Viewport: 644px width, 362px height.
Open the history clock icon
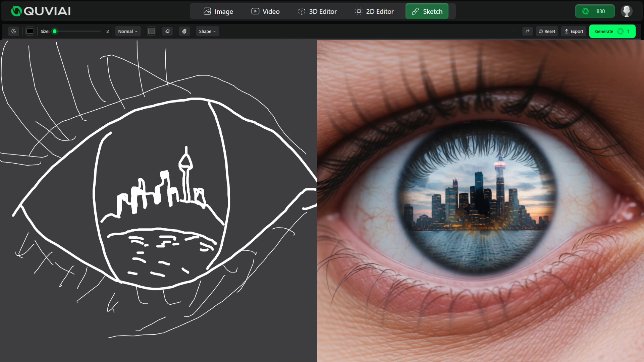(13, 31)
